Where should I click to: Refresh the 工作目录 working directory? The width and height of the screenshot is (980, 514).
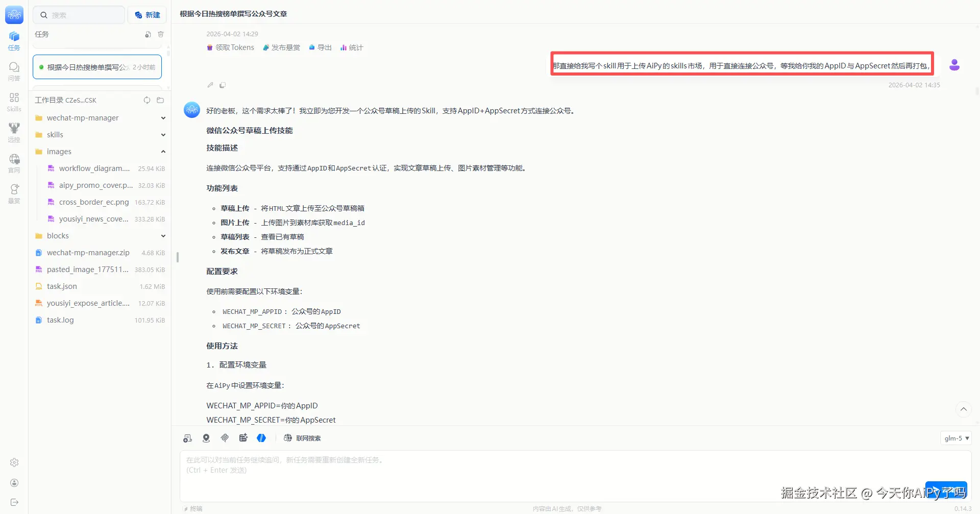147,100
